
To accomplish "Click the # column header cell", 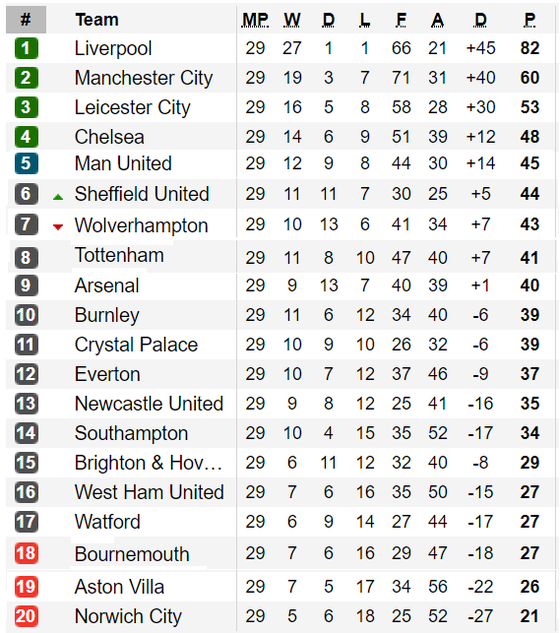I will coord(26,19).
